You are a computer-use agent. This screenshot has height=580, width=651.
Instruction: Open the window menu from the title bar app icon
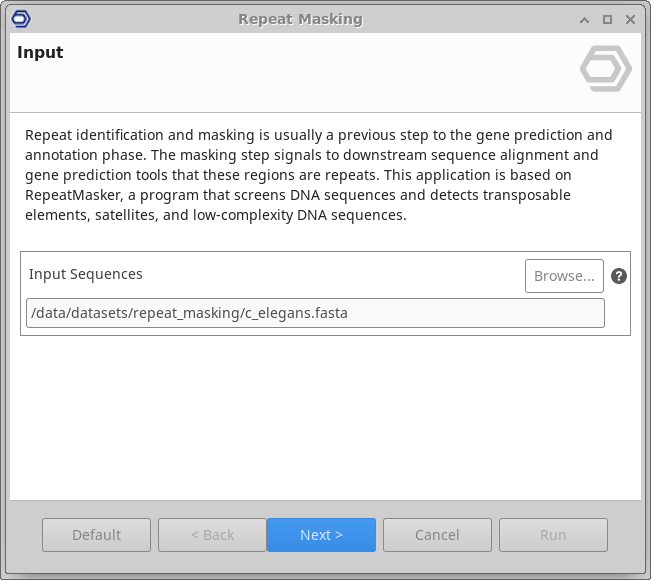(x=20, y=19)
